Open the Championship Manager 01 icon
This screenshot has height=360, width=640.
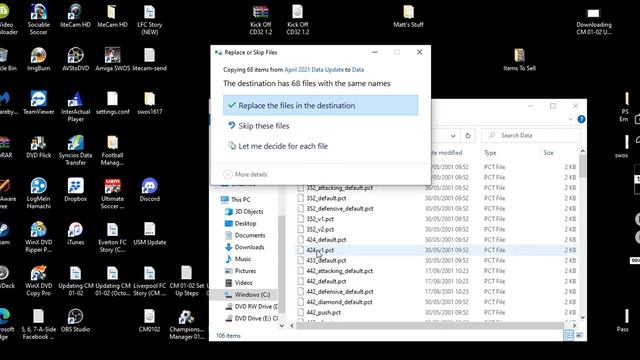click(x=187, y=325)
